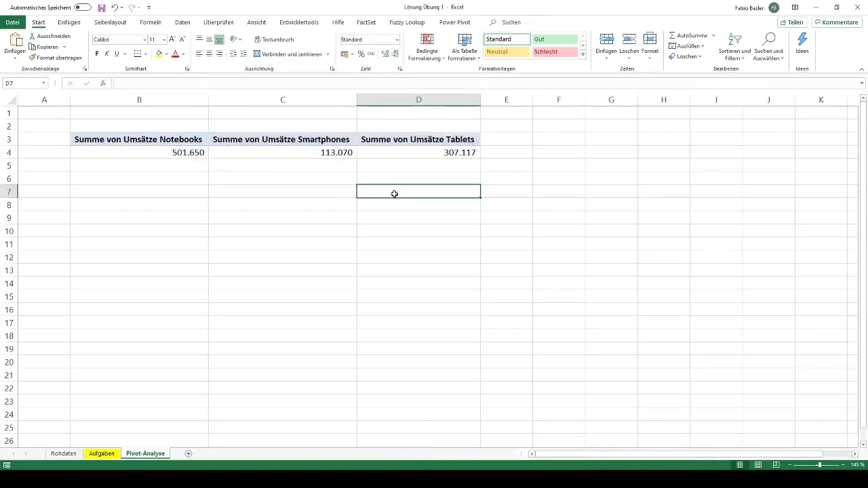868x488 pixels.
Task: Open Als Tabelle formatieren dropdown
Action: coord(464,46)
